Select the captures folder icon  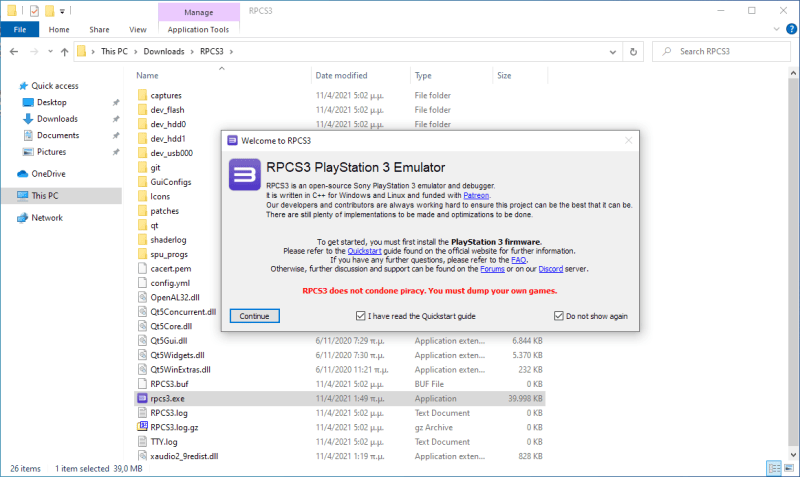coord(142,95)
